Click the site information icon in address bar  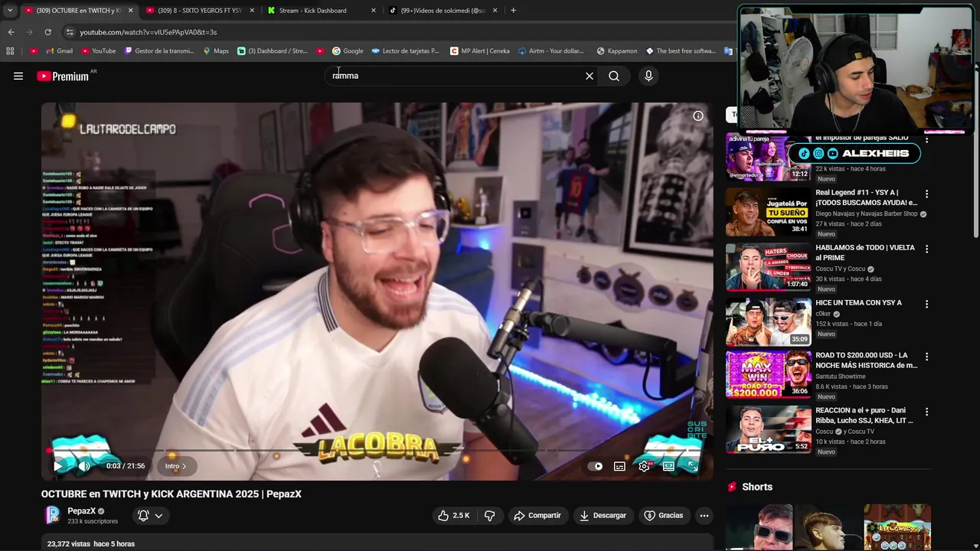(x=70, y=32)
